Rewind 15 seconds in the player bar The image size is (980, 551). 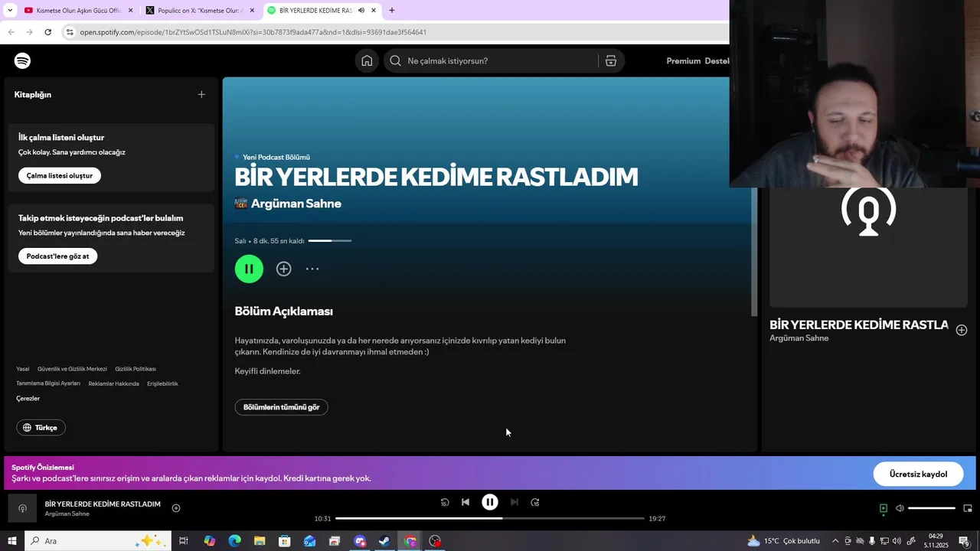click(445, 502)
